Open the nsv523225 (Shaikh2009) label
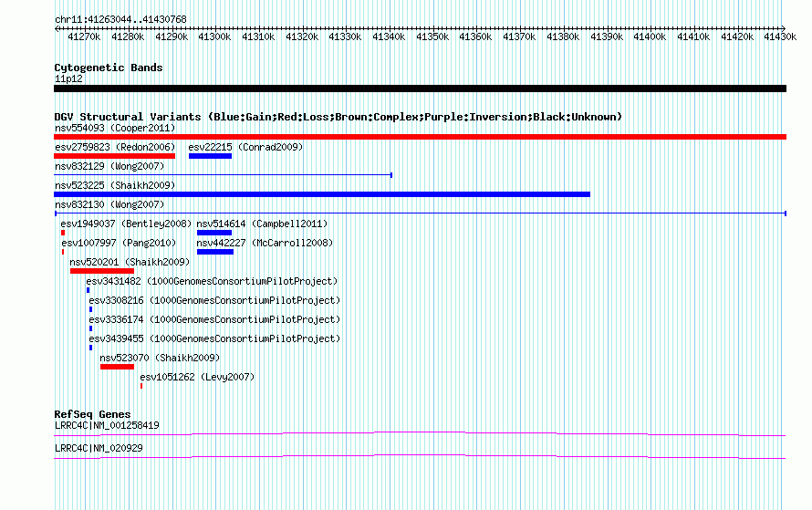The image size is (812, 510). pos(115,185)
